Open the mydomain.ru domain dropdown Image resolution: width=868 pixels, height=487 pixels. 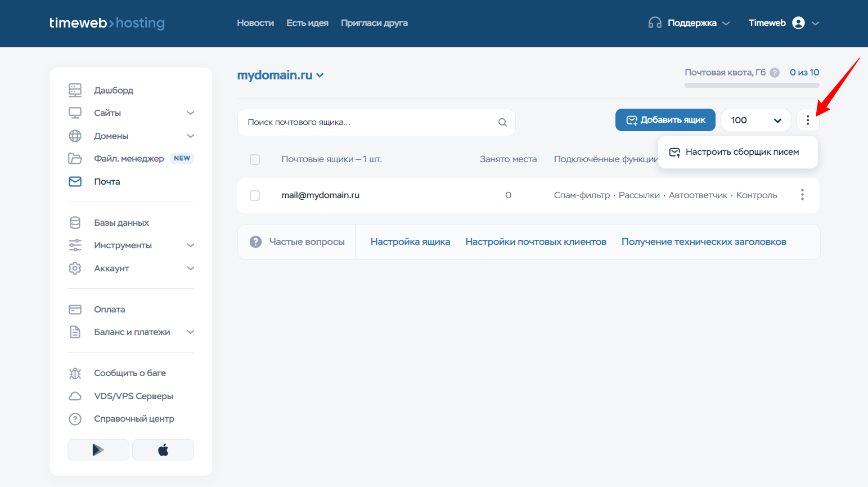(x=280, y=75)
